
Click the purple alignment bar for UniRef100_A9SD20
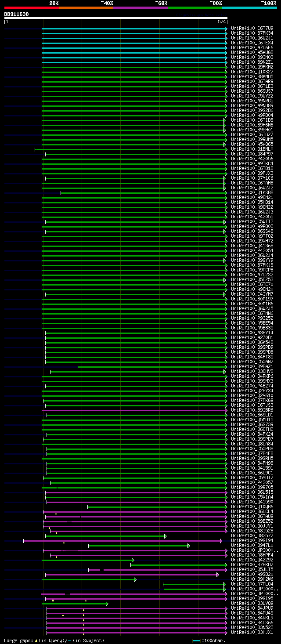tap(132, 575)
